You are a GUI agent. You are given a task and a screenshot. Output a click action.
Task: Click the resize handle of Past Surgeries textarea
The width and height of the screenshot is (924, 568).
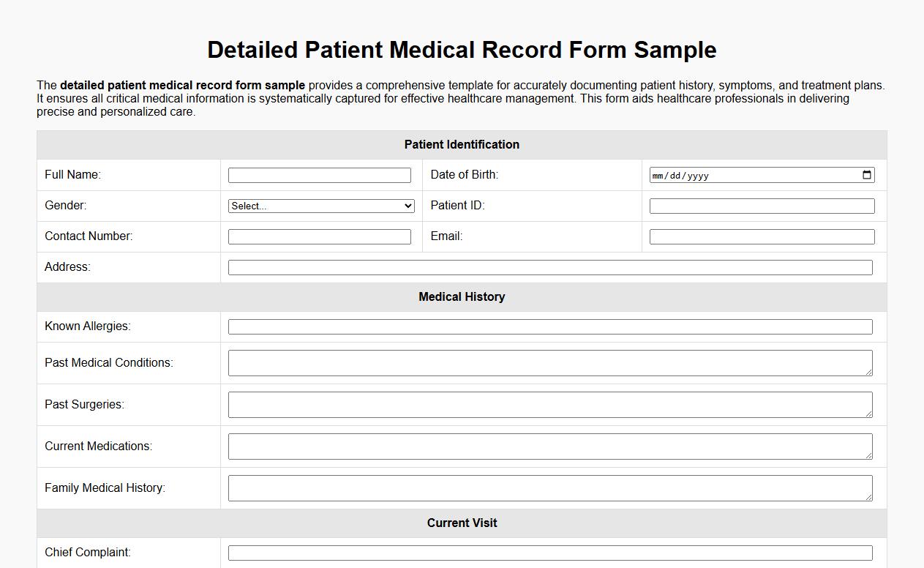point(870,416)
